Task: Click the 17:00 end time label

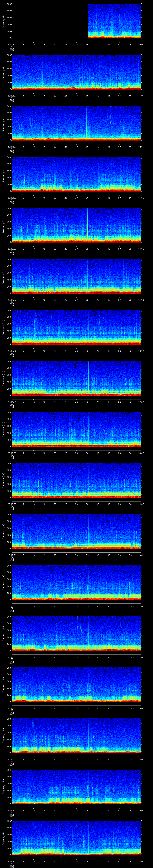Action: pyautogui.click(x=141, y=402)
